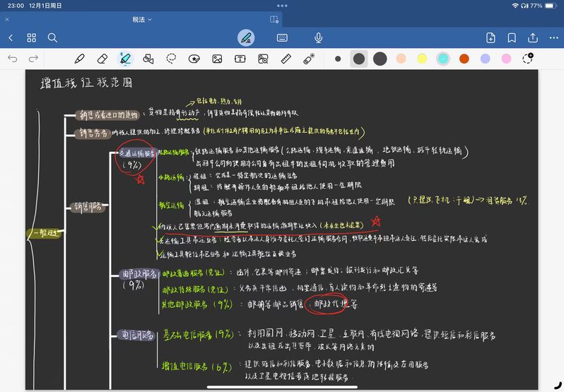
Task: Select the text box tool
Action: (240, 59)
